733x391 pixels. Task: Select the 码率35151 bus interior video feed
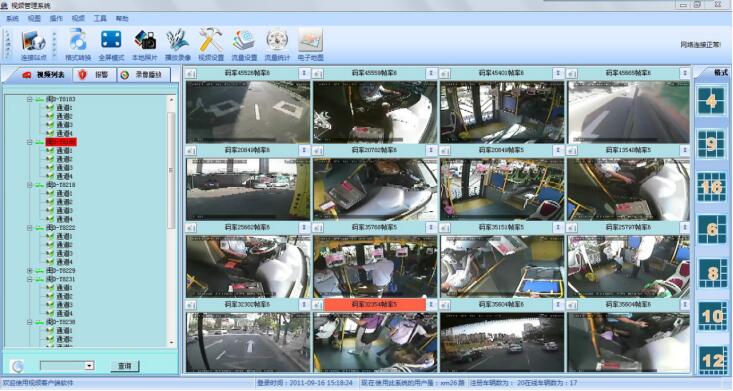502,267
